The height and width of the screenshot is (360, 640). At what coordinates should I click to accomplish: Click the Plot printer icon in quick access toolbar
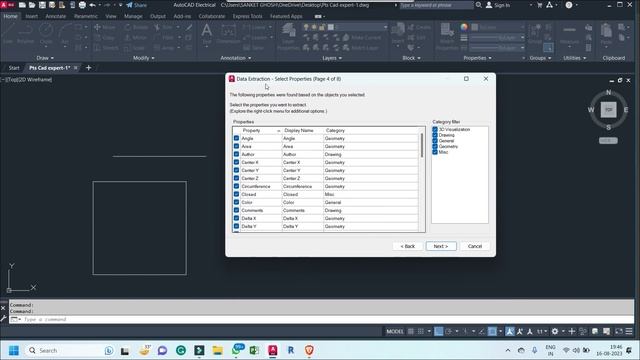coord(82,5)
